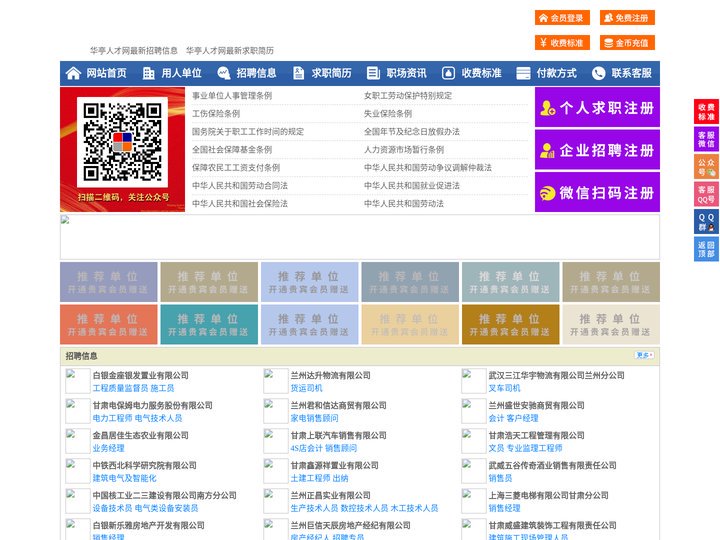Open 事业单位人事管理条例 article
The image size is (720, 540).
[232, 96]
